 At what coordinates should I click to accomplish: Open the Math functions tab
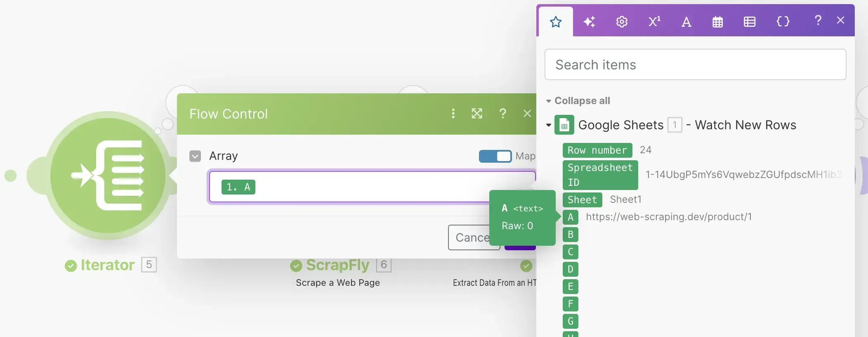pos(654,21)
